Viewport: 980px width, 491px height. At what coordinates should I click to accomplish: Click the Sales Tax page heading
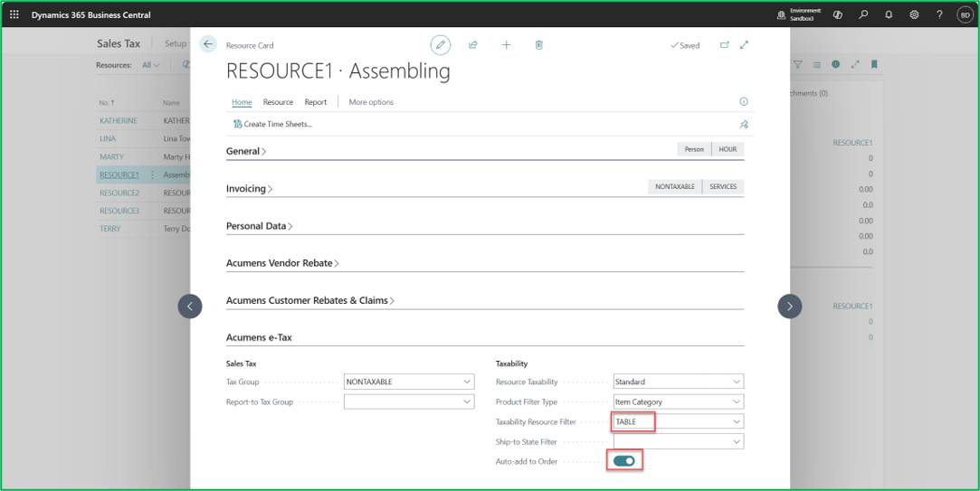pos(119,43)
